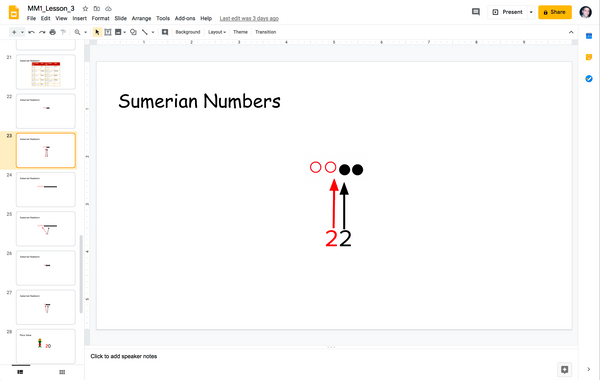This screenshot has width=600, height=380.
Task: Add a new slide with plus button
Action: (14, 32)
